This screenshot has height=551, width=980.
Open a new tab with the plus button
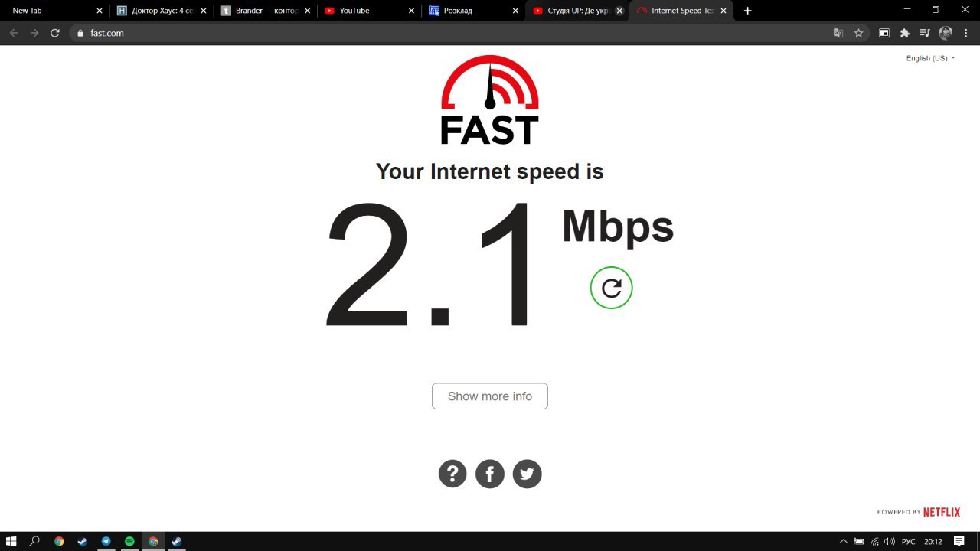pos(747,11)
